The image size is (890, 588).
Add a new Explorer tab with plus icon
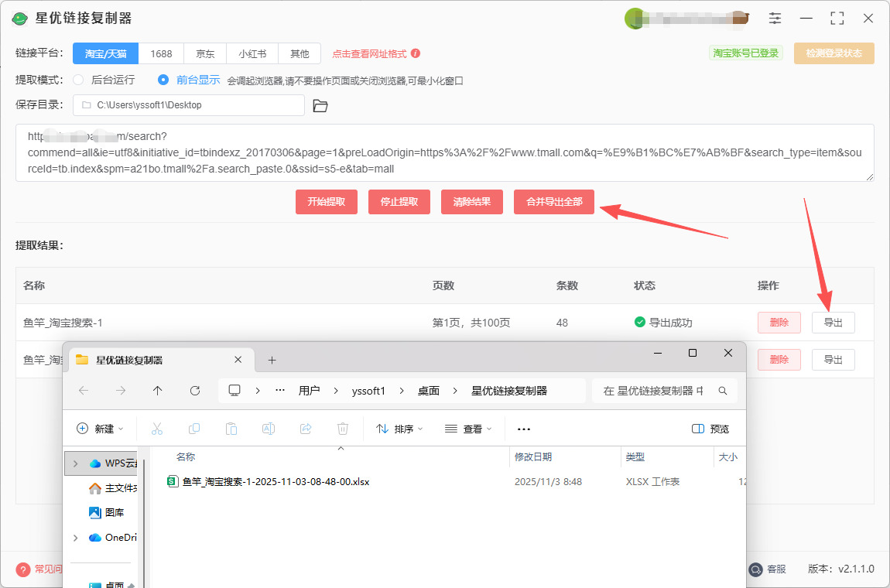coord(272,360)
